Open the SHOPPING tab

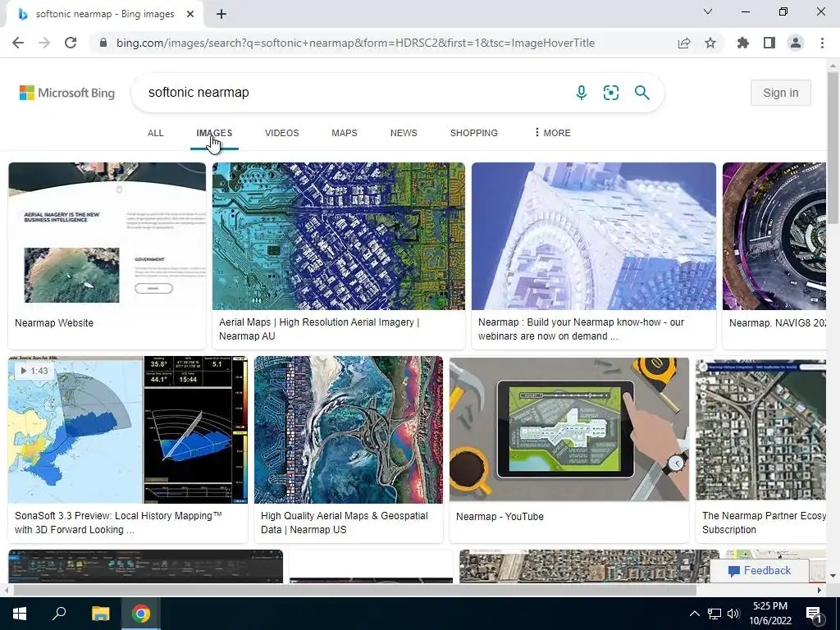[473, 133]
